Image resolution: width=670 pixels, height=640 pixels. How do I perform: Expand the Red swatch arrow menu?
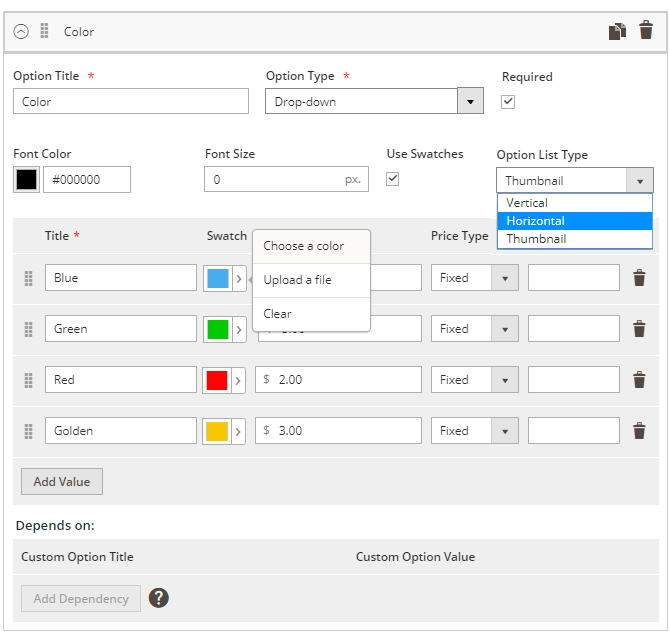coord(238,381)
